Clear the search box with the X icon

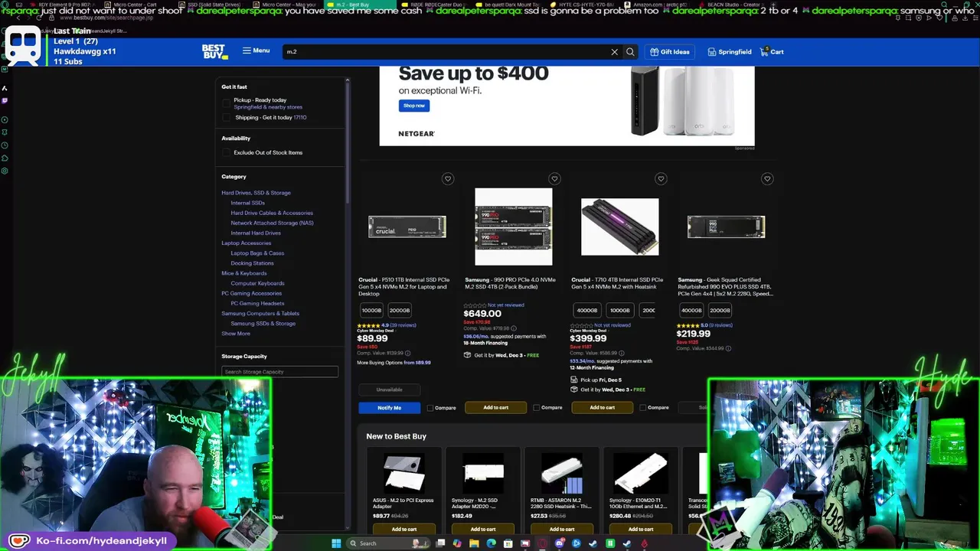click(x=614, y=52)
